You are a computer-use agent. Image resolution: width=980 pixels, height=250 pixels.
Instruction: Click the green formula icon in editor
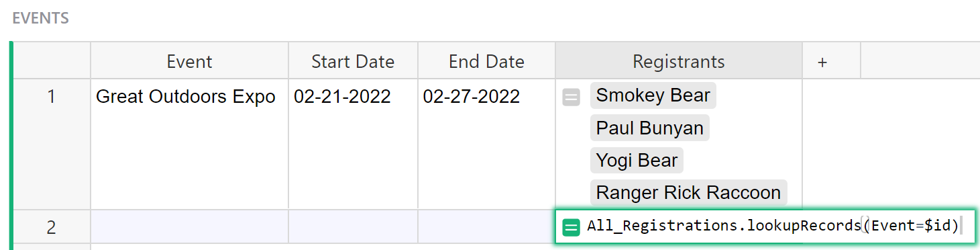[x=571, y=227]
